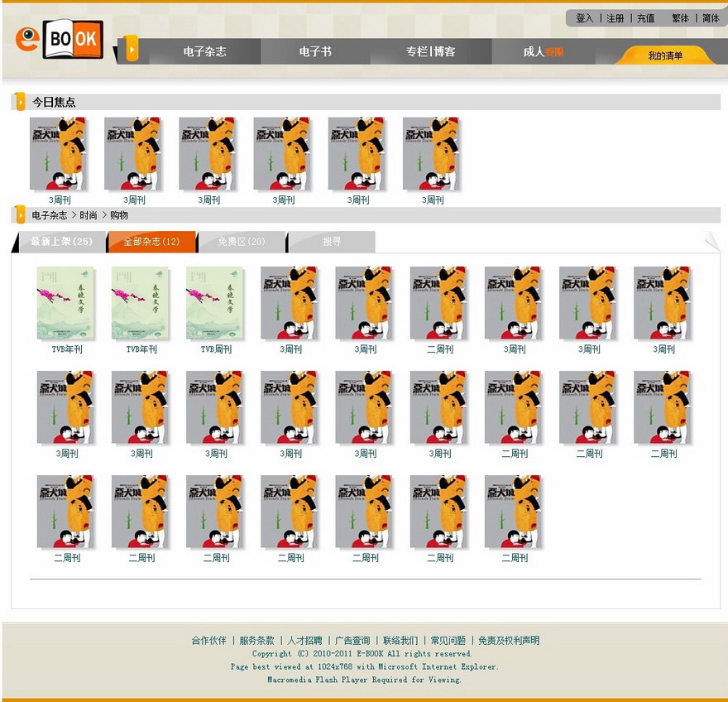This screenshot has height=702, width=728.
Task: Click 电子杂志 in the breadcrumb trail
Action: point(49,215)
